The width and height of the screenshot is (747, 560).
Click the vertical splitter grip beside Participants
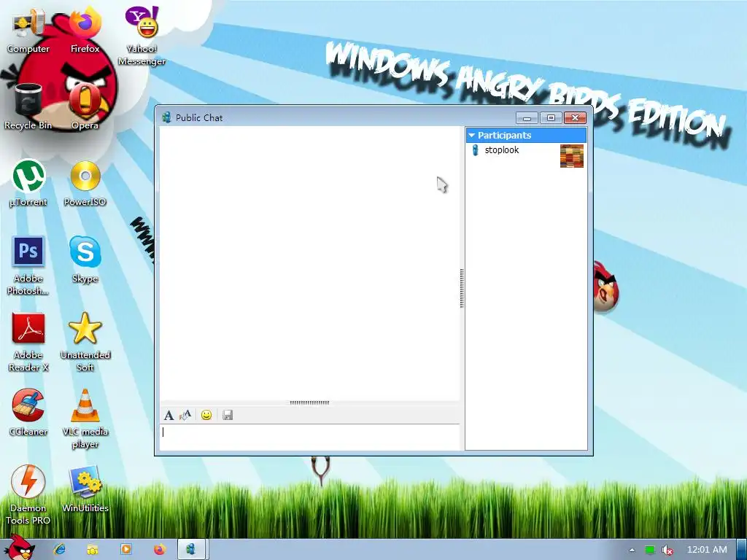coord(462,288)
